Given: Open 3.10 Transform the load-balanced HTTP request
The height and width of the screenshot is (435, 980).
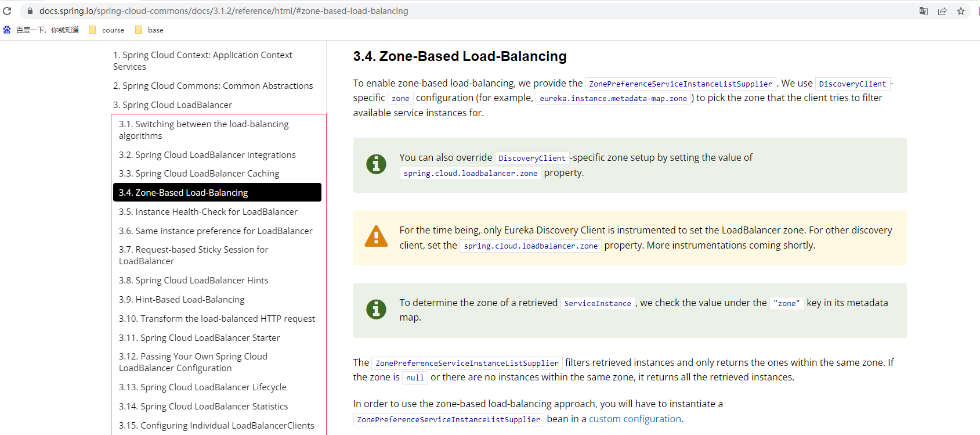Looking at the screenshot, I should pyautogui.click(x=217, y=319).
